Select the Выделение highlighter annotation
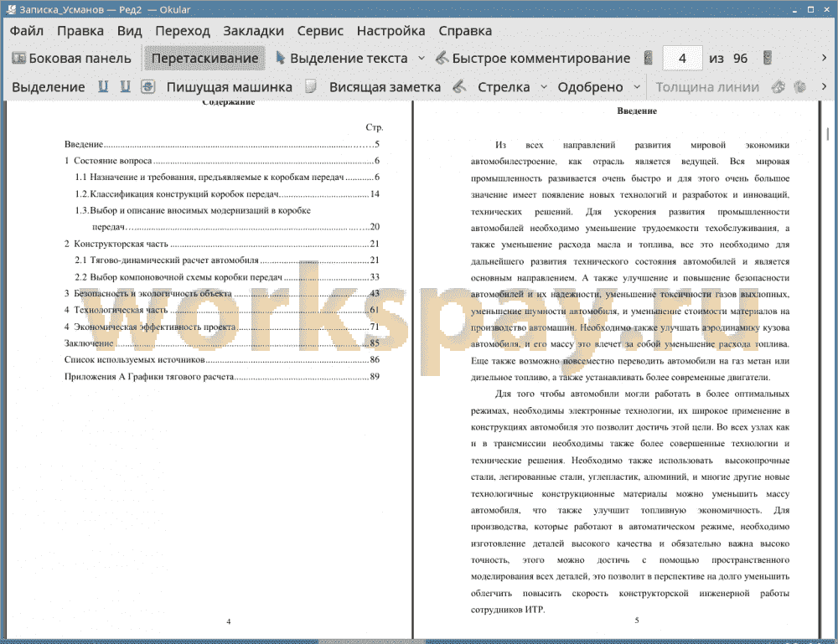The height and width of the screenshot is (644, 838). coord(48,87)
